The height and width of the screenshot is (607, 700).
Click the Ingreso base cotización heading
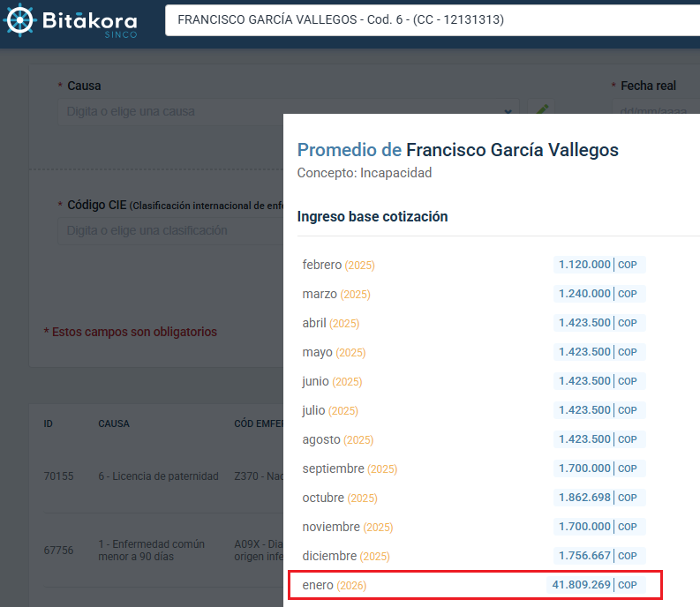tap(373, 216)
